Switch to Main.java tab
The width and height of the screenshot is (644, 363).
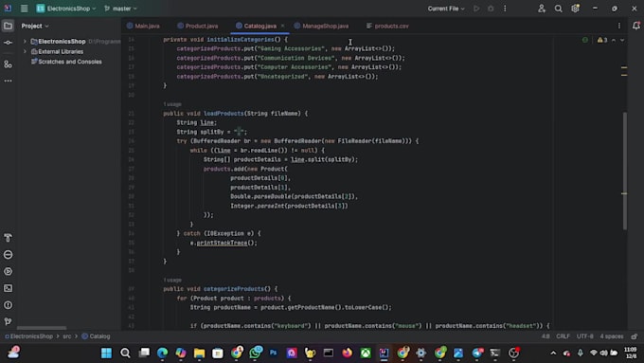point(143,26)
